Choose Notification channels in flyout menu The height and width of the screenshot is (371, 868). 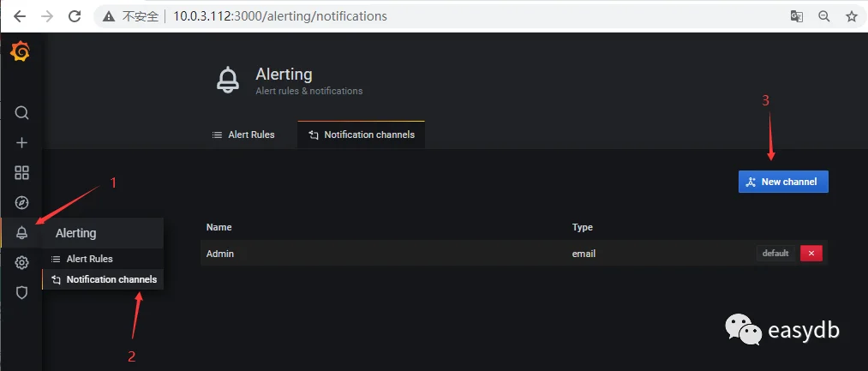(103, 279)
